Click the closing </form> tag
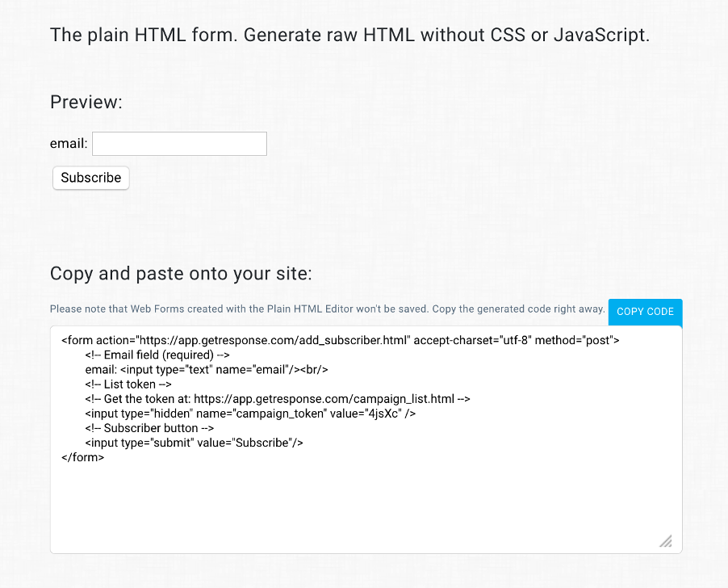 pos(82,457)
